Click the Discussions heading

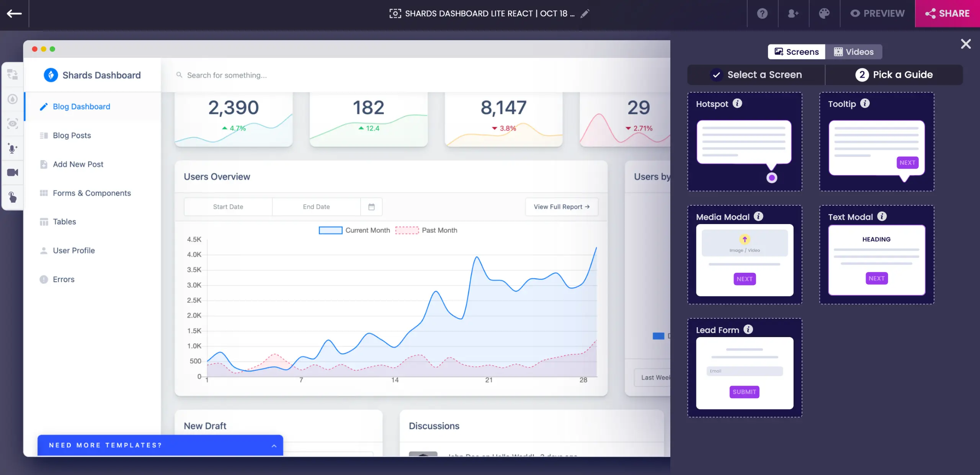[x=434, y=426]
